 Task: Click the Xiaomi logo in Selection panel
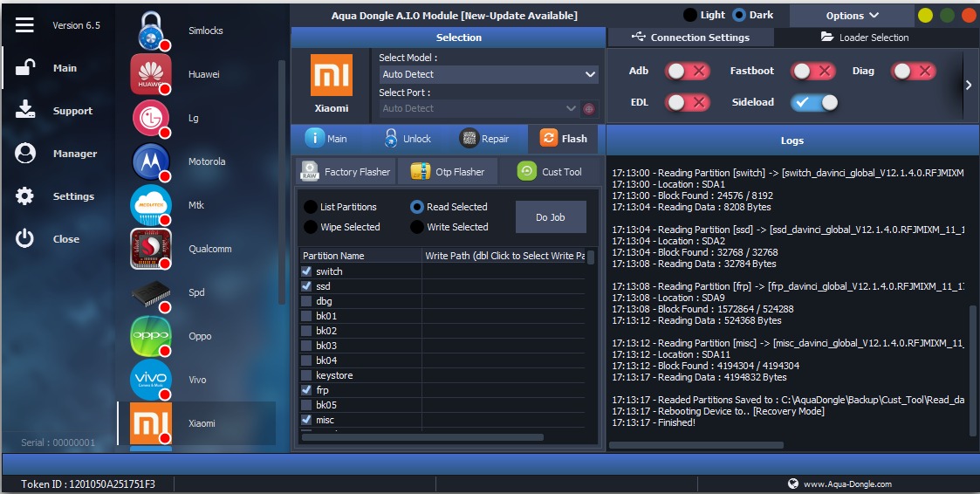click(x=332, y=75)
